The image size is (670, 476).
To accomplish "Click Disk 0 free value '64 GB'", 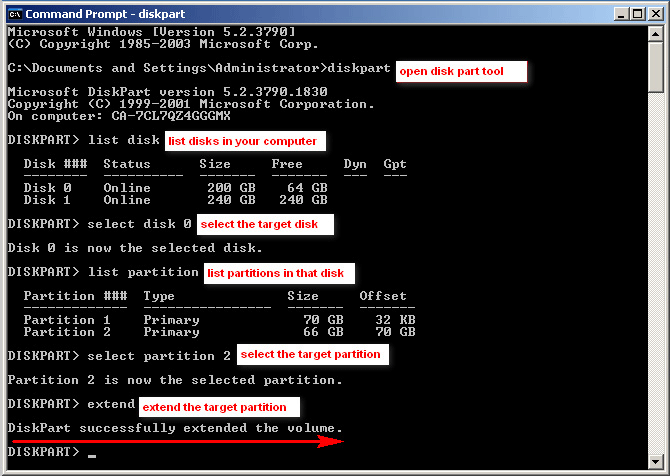I will (307, 188).
